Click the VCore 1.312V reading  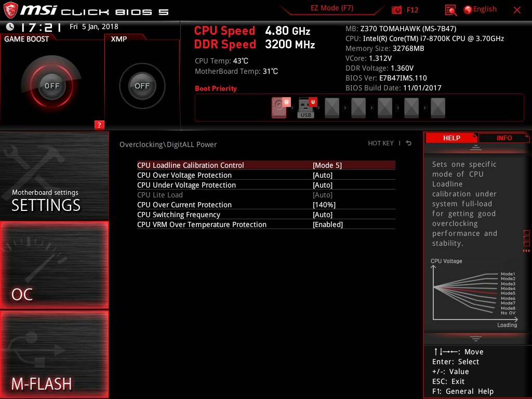pyautogui.click(x=368, y=58)
